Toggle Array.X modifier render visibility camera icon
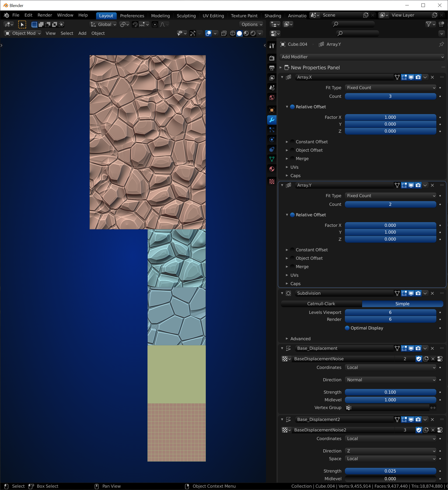Screen dimensions: 448x490 click(x=418, y=77)
